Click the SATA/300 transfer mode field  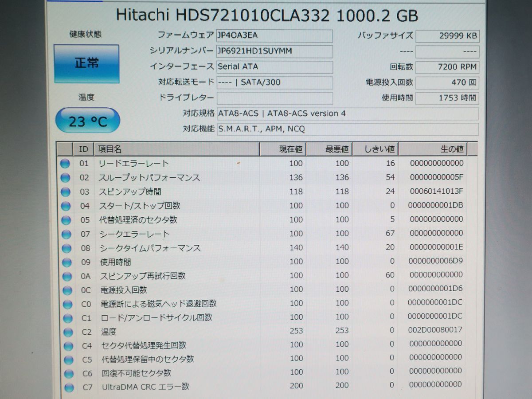[x=274, y=82]
